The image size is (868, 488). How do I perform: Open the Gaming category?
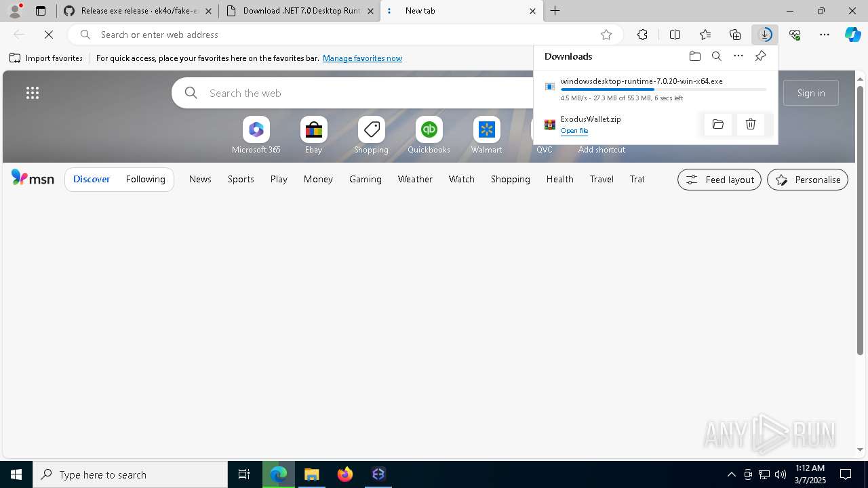click(x=366, y=180)
